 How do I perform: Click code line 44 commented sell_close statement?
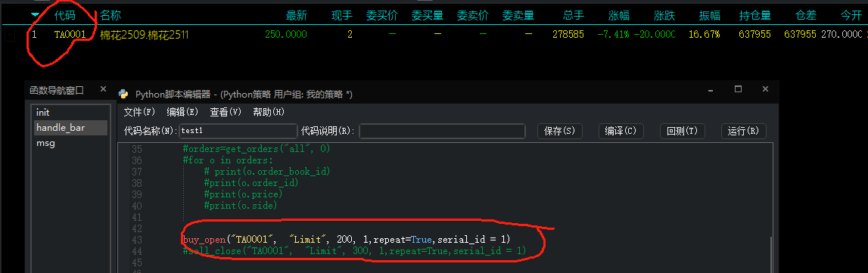(354, 251)
